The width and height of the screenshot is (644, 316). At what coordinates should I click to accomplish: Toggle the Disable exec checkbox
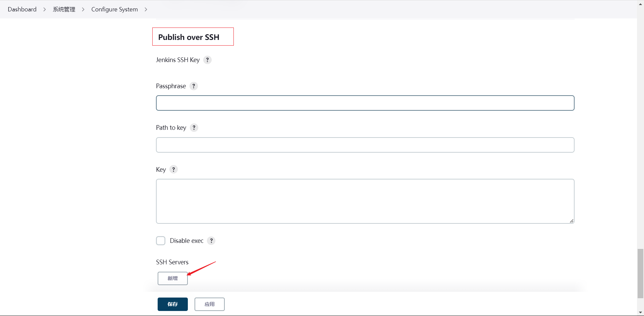[x=161, y=241]
